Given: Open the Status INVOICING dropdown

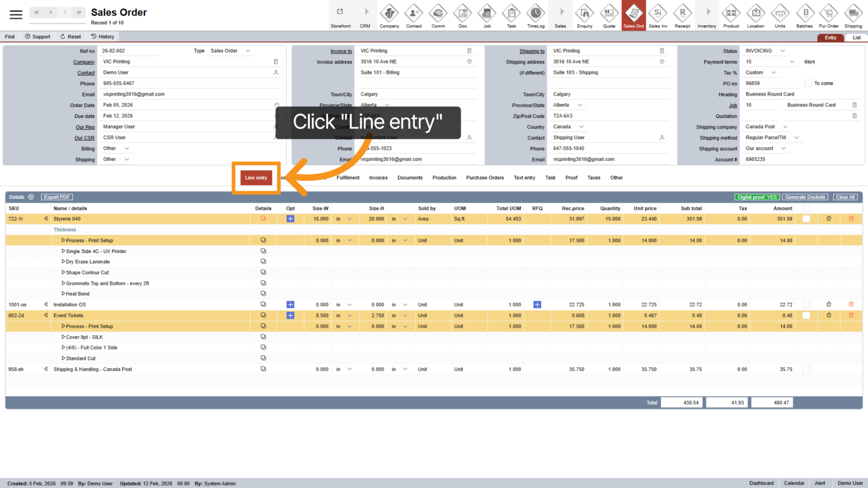Looking at the screenshot, I should point(782,51).
